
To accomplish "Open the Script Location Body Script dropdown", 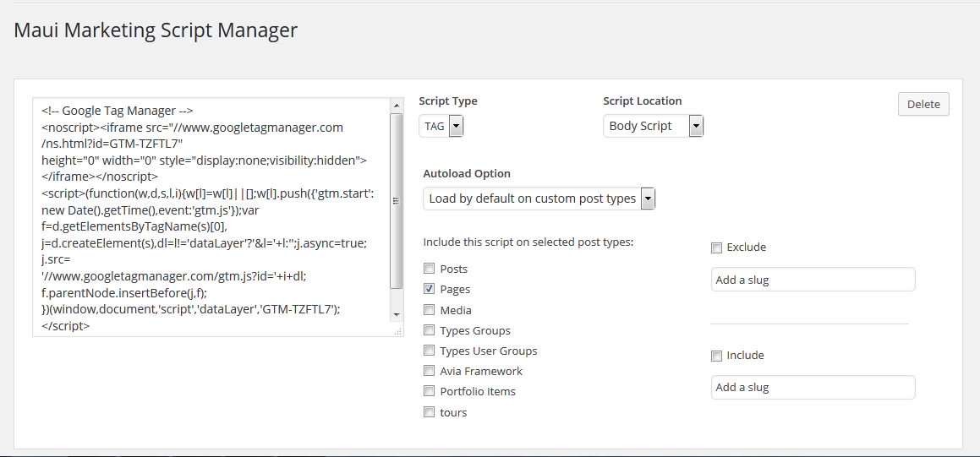I will (653, 126).
